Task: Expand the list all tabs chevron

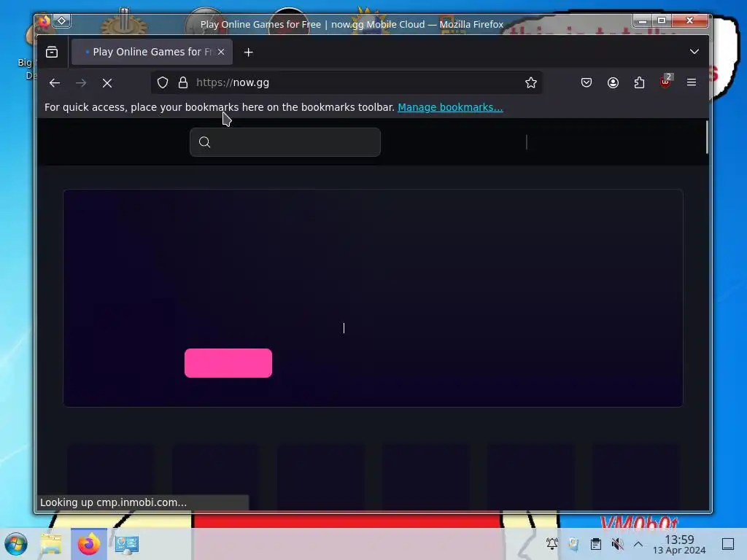Action: 694,52
